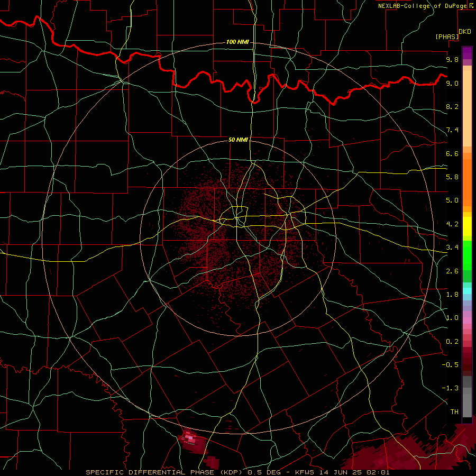
Task: Click the 4.2 scale value
Action: click(x=452, y=224)
